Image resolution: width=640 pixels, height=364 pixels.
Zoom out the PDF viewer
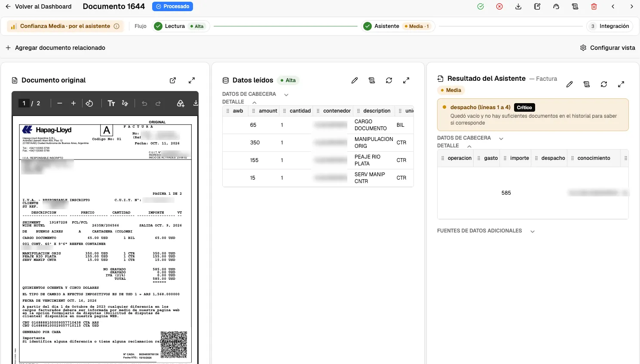pyautogui.click(x=60, y=103)
